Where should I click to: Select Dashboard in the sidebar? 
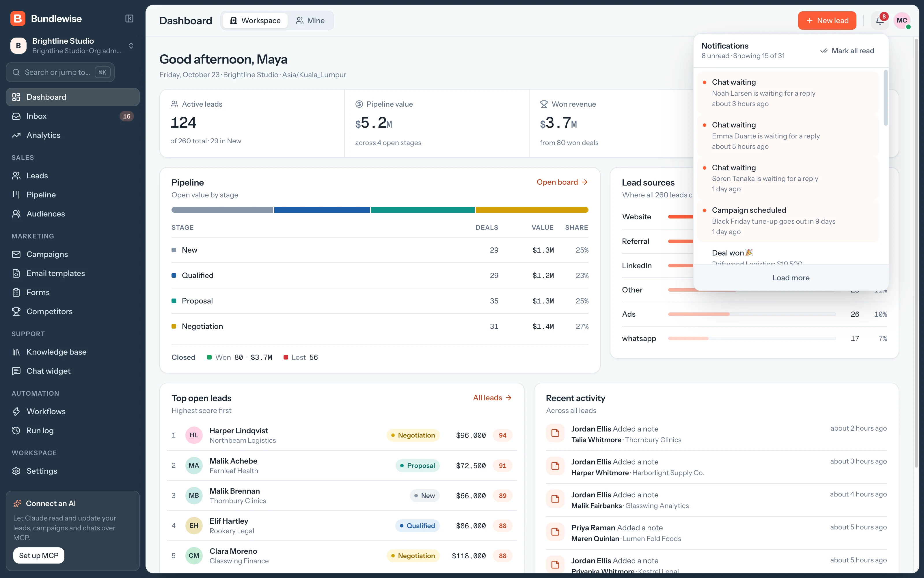[72, 97]
